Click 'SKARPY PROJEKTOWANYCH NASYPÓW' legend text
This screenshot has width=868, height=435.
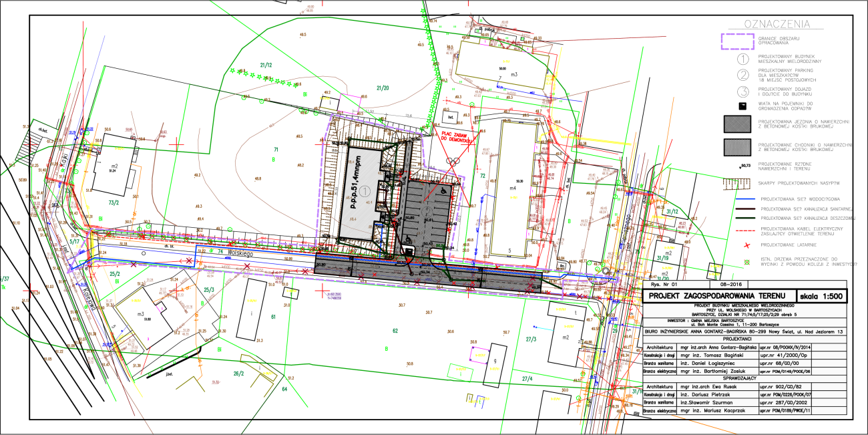point(799,182)
